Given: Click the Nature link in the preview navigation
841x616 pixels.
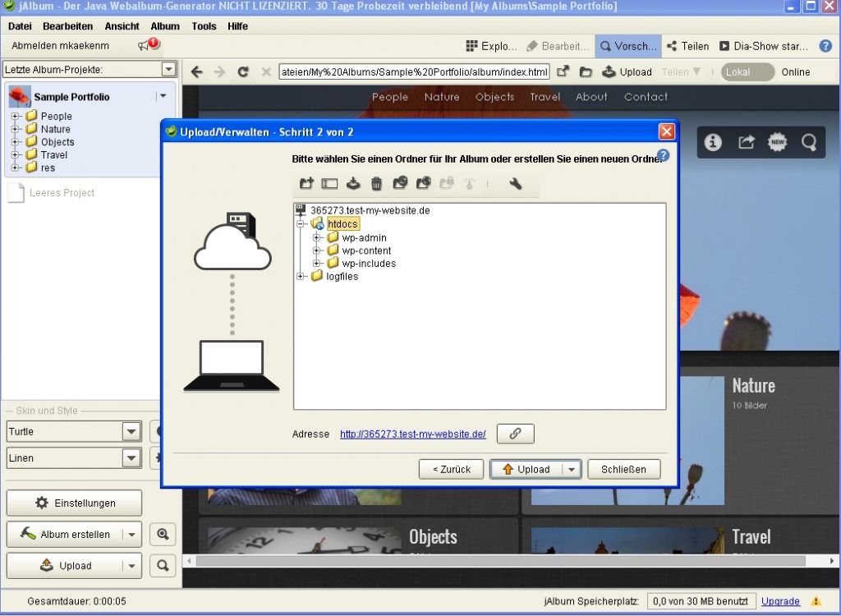Looking at the screenshot, I should click(x=441, y=97).
